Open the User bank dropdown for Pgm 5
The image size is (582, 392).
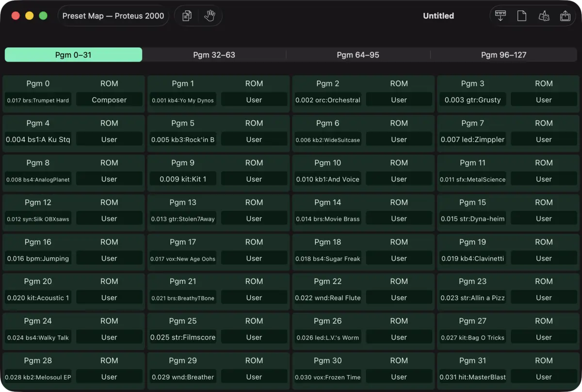click(254, 140)
